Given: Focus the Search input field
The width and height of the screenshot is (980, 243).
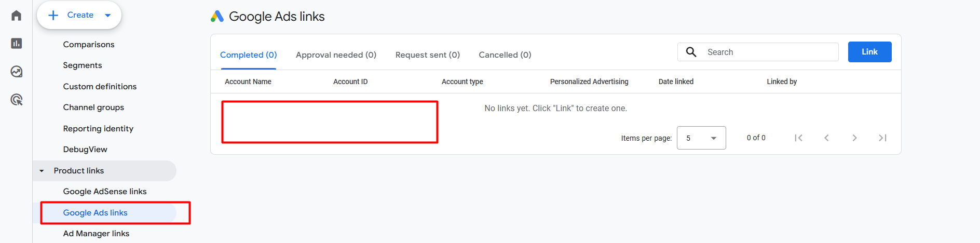Looking at the screenshot, I should point(768,52).
